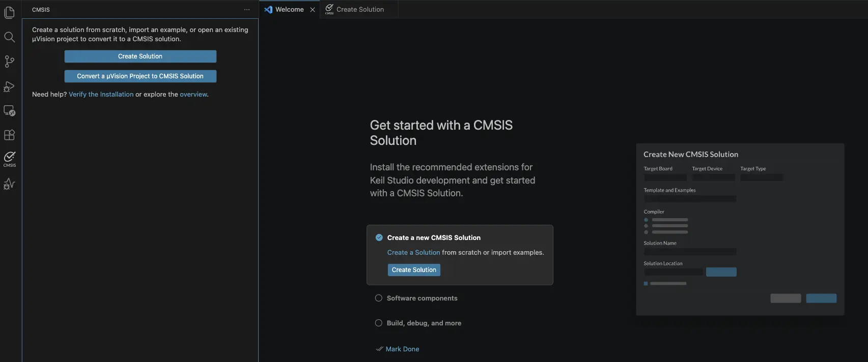Click the Mark Done link
This screenshot has height=362, width=868.
click(403, 349)
